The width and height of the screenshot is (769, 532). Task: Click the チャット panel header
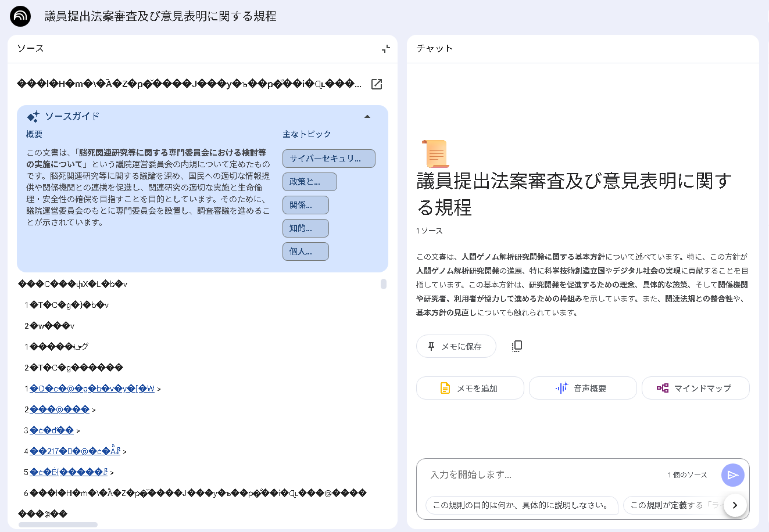(434, 49)
